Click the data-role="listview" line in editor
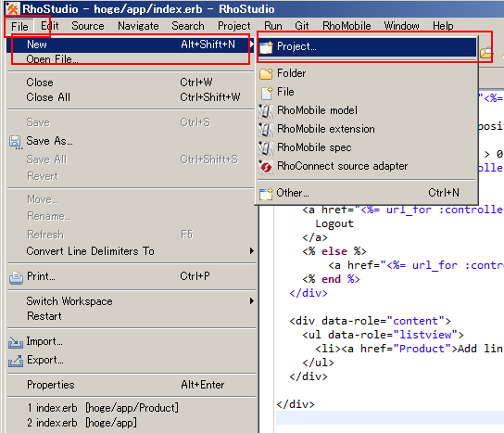 (383, 335)
